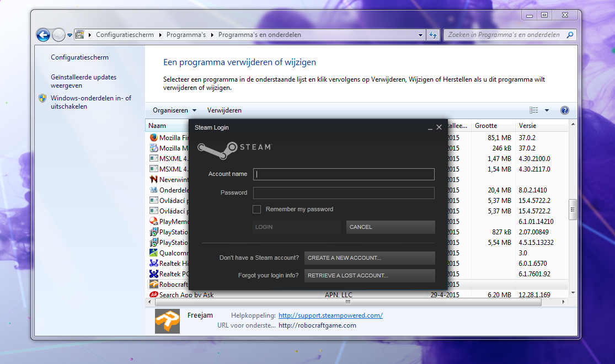Click Programma's en onderdelen breadcrumb
Screen dimensions: 615x364
260,35
